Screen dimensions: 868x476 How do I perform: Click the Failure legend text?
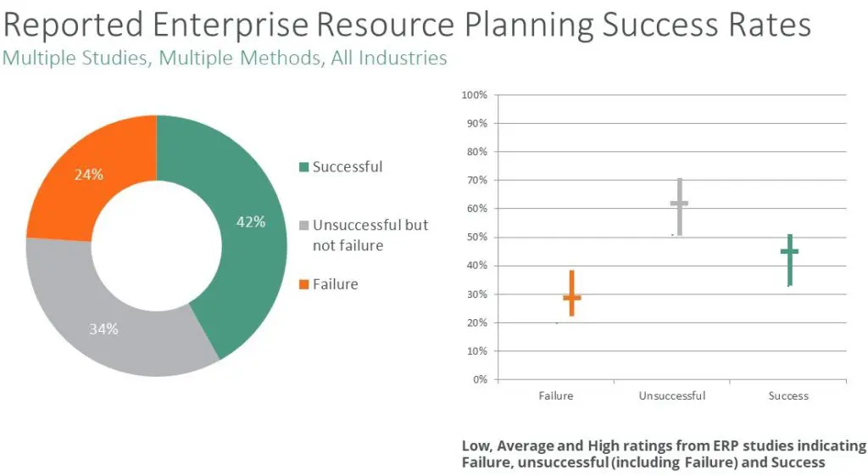[335, 284]
